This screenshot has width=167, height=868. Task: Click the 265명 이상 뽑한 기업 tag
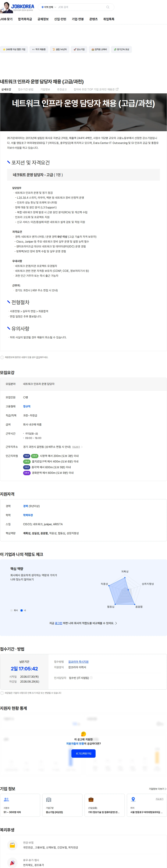(x=14, y=49)
